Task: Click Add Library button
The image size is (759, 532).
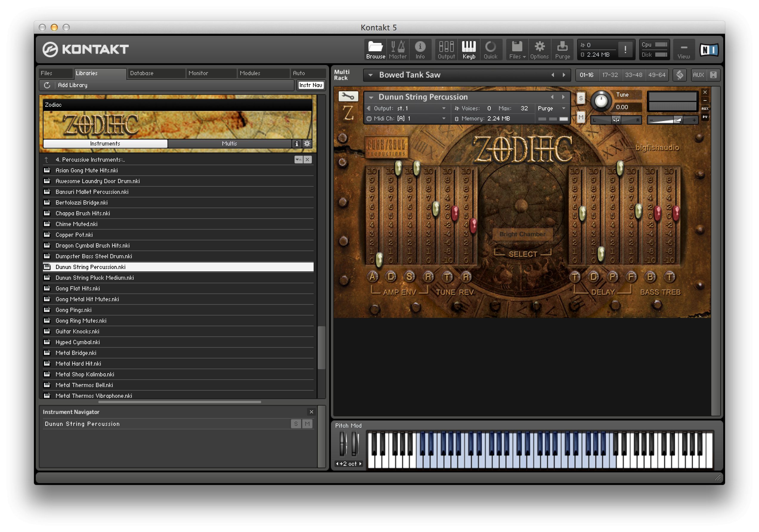Action: pos(72,85)
